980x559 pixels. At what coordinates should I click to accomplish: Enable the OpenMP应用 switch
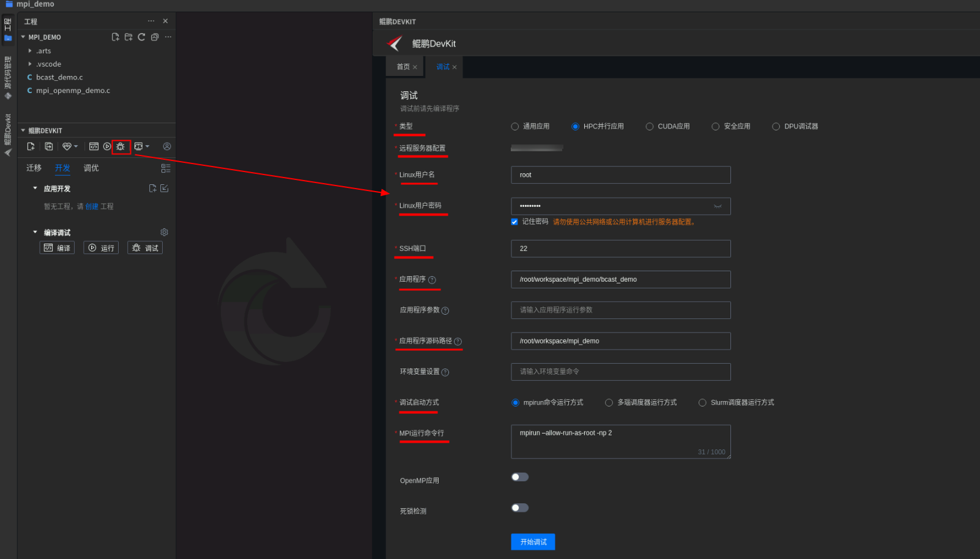coord(520,477)
